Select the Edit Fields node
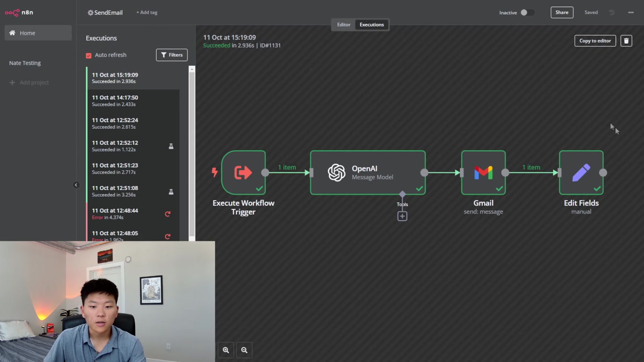 click(581, 172)
